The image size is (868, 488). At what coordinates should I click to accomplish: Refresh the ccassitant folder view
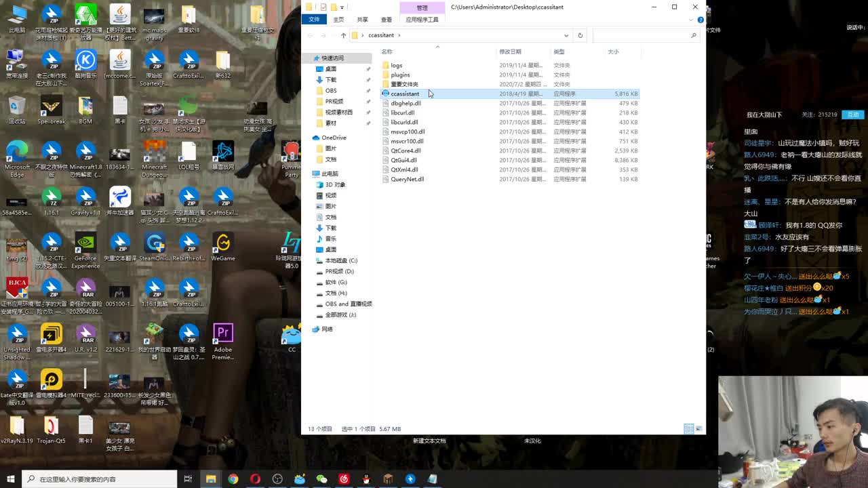coord(580,35)
